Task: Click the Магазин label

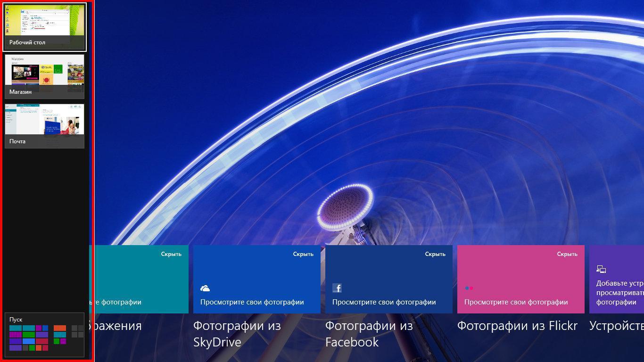Action: (x=20, y=92)
